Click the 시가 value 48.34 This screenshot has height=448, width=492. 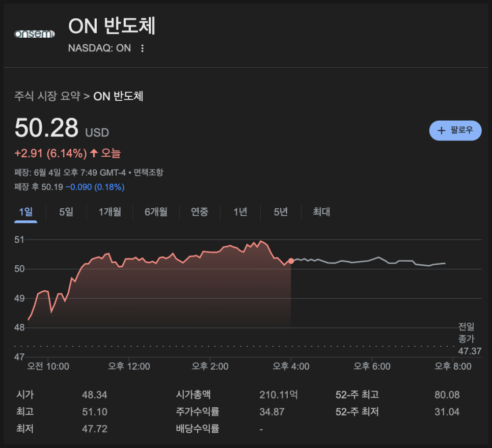click(x=94, y=395)
